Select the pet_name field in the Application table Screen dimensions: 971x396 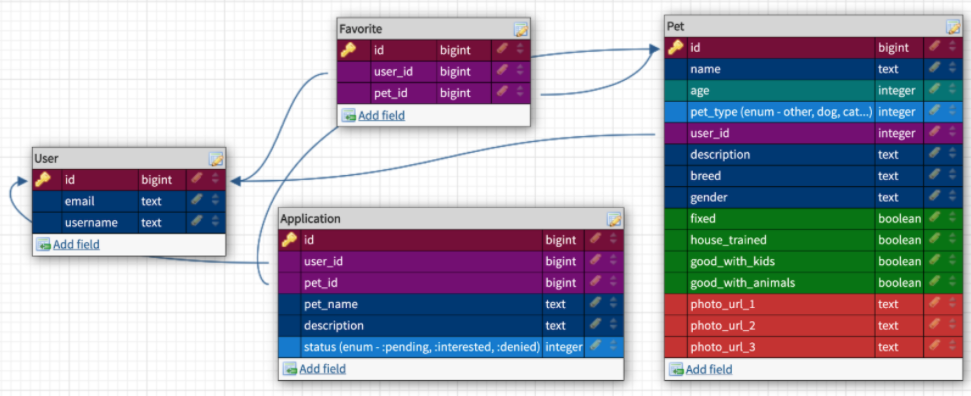[x=451, y=304]
